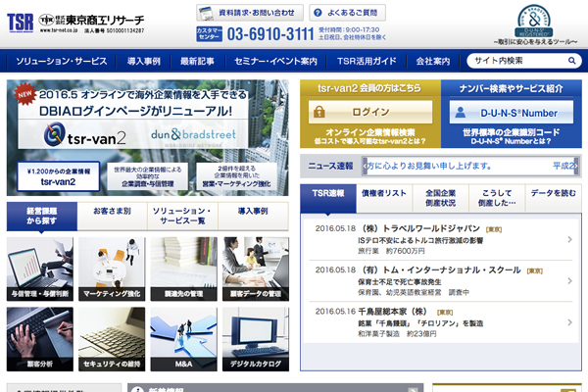Viewport: 588px width, 392px height.
Task: Open the ソリューション・サービス menu
Action: (x=62, y=61)
